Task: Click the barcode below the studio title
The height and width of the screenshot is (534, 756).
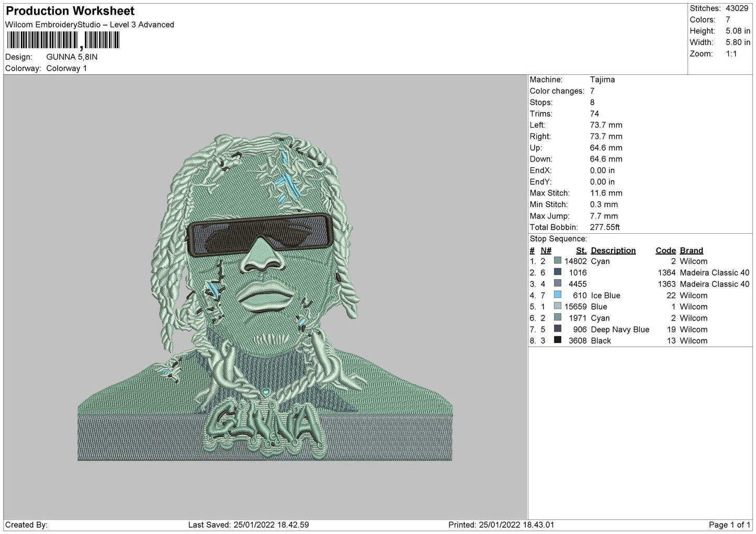Action: coord(63,40)
